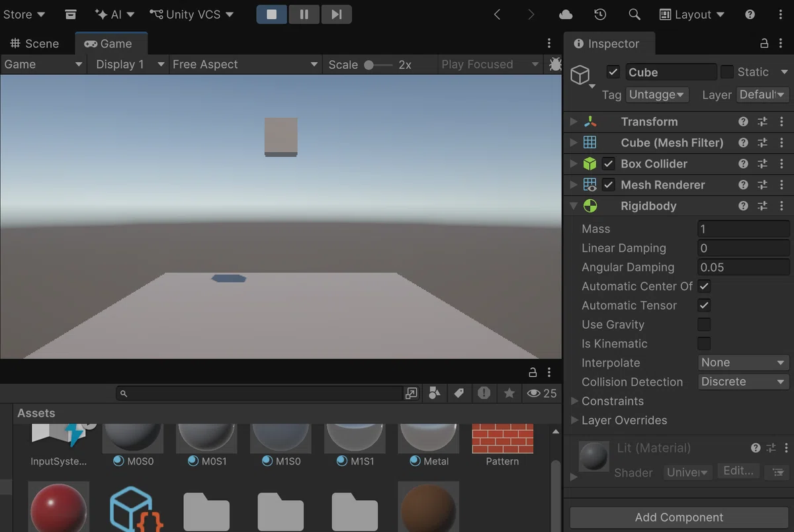Switch to the Scene tab
Image resolution: width=794 pixels, height=532 pixels.
[35, 44]
